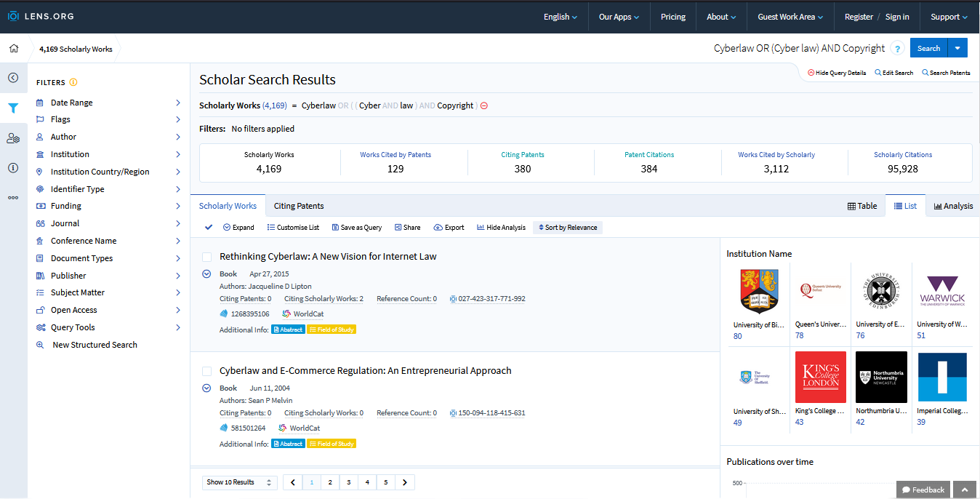The image size is (980, 499).
Task: Click the Save as Query icon
Action: 335,228
